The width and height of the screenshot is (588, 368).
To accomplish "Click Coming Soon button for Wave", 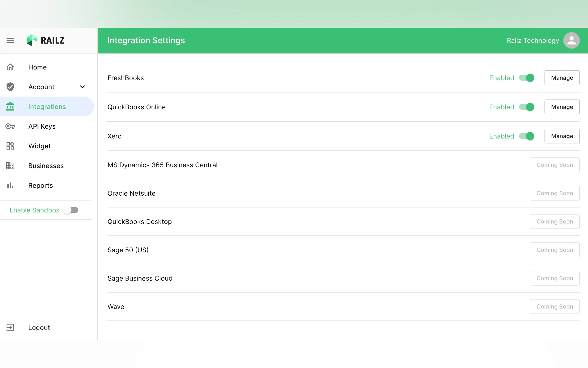I will pyautogui.click(x=554, y=307).
